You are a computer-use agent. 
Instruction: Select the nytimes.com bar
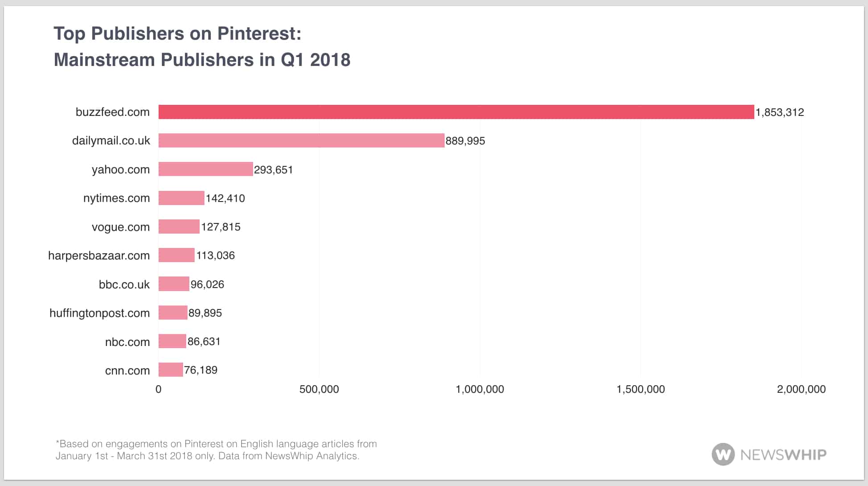[x=181, y=198]
